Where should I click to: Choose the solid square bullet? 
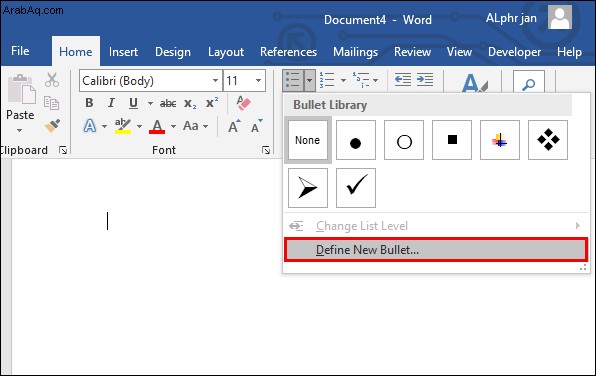click(x=452, y=140)
